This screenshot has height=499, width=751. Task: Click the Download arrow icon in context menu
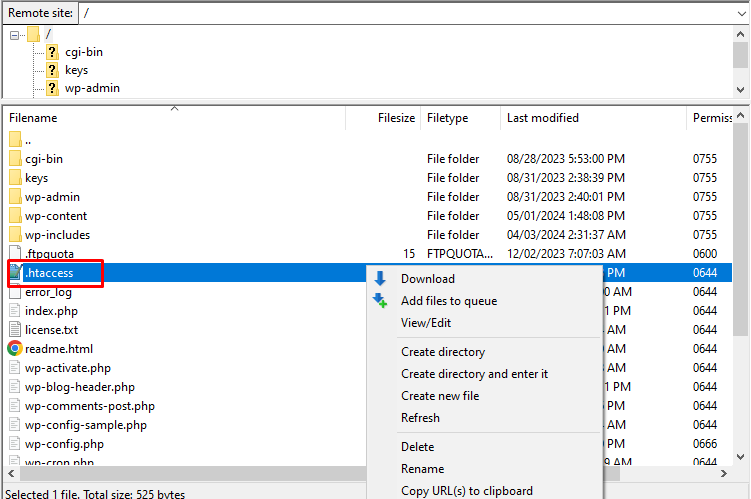(380, 279)
